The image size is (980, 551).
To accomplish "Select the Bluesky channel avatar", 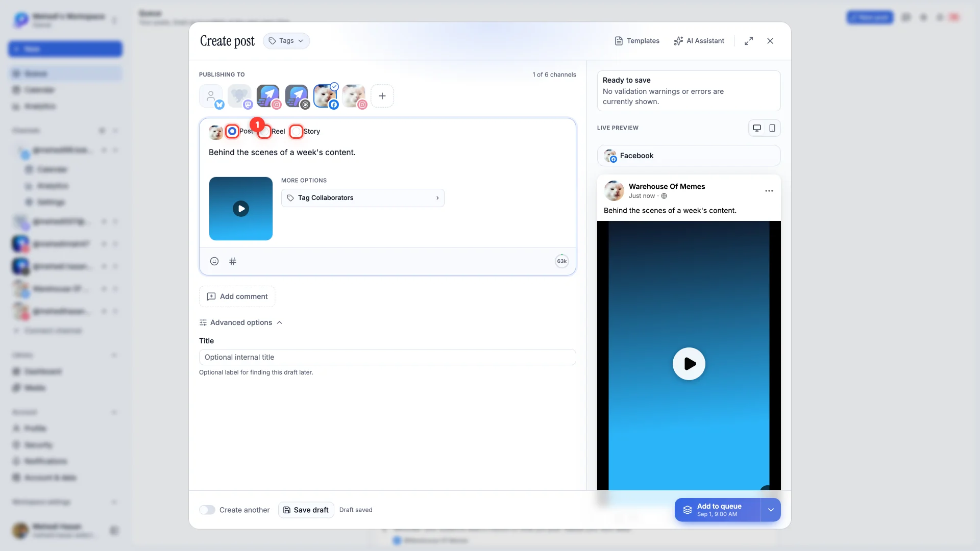I will [x=211, y=96].
